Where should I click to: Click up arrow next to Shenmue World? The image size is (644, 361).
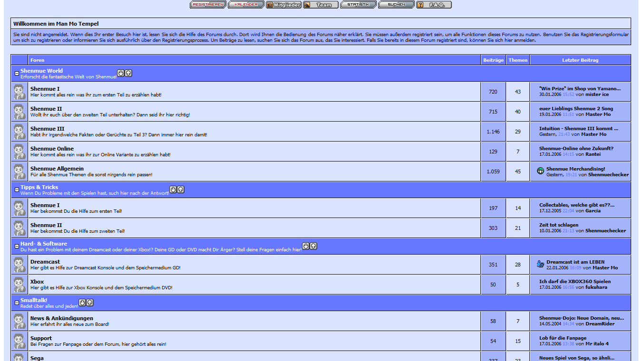pos(128,73)
